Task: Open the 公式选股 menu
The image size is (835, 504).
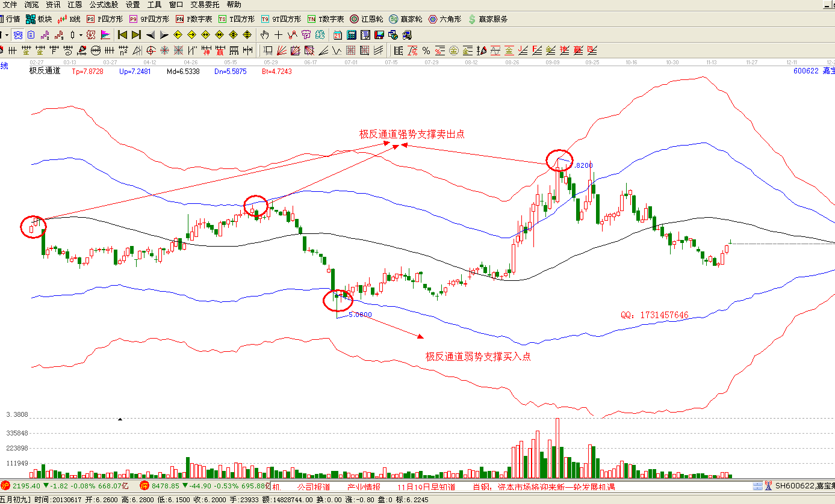Action: click(x=104, y=4)
